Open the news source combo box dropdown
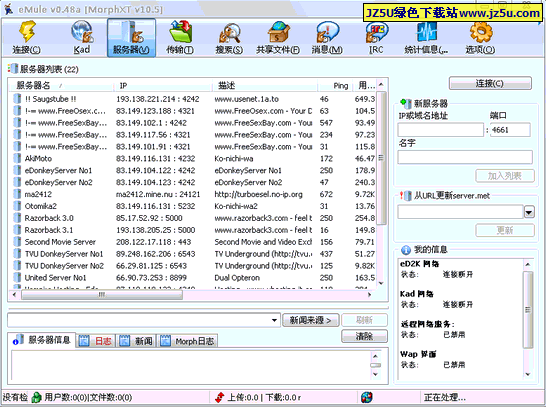Image resolution: width=546 pixels, height=407 pixels. click(x=275, y=320)
